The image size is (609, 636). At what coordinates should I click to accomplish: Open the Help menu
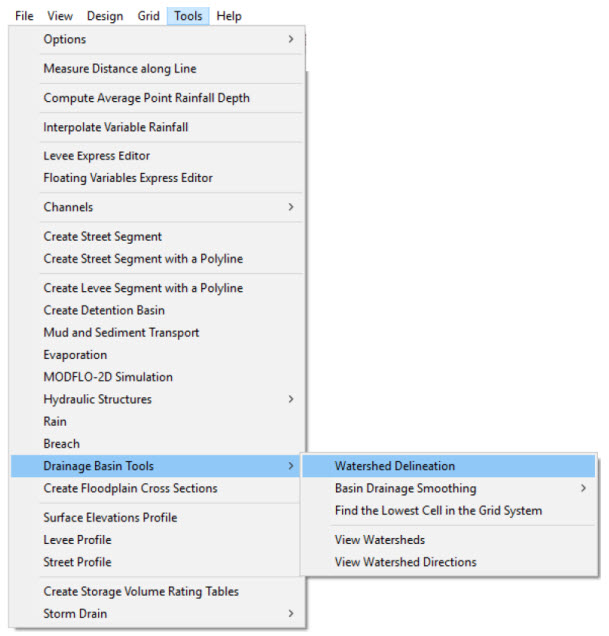pyautogui.click(x=229, y=16)
